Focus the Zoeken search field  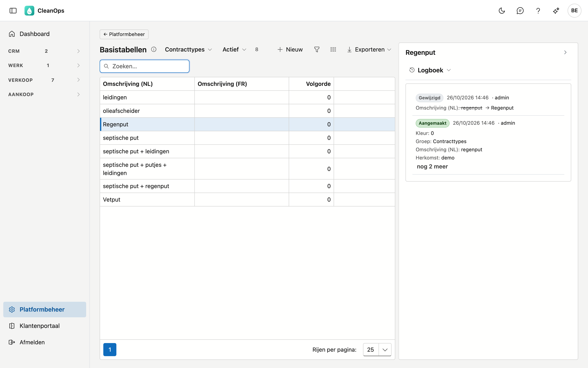(x=145, y=66)
